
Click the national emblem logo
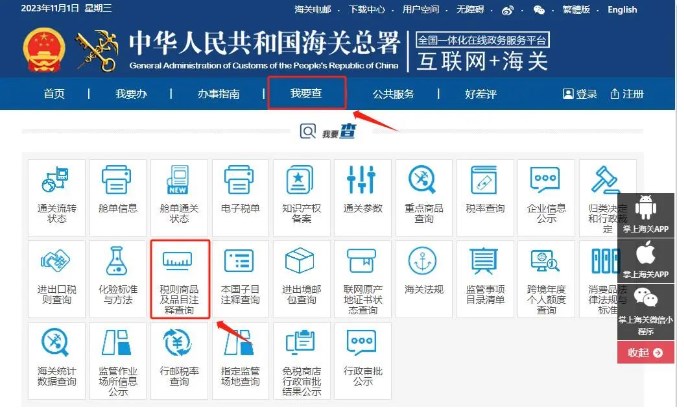coord(44,49)
